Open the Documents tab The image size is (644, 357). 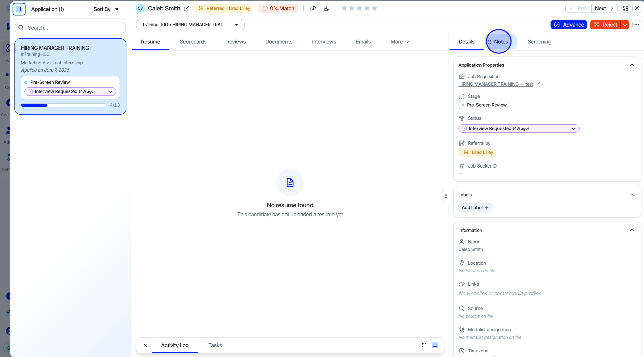279,42
